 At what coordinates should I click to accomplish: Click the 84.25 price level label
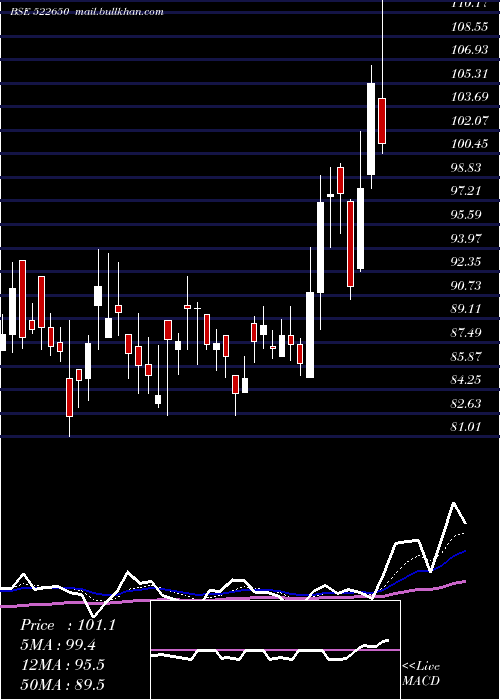click(467, 379)
